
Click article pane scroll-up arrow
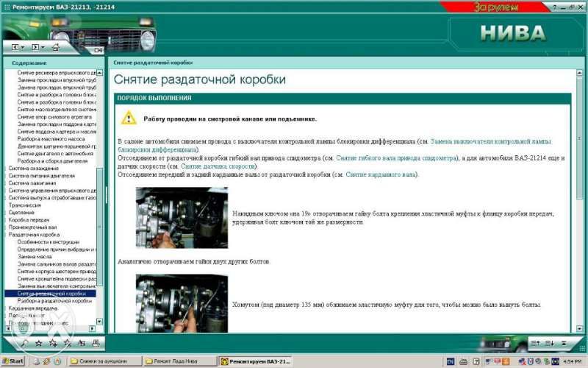point(579,73)
